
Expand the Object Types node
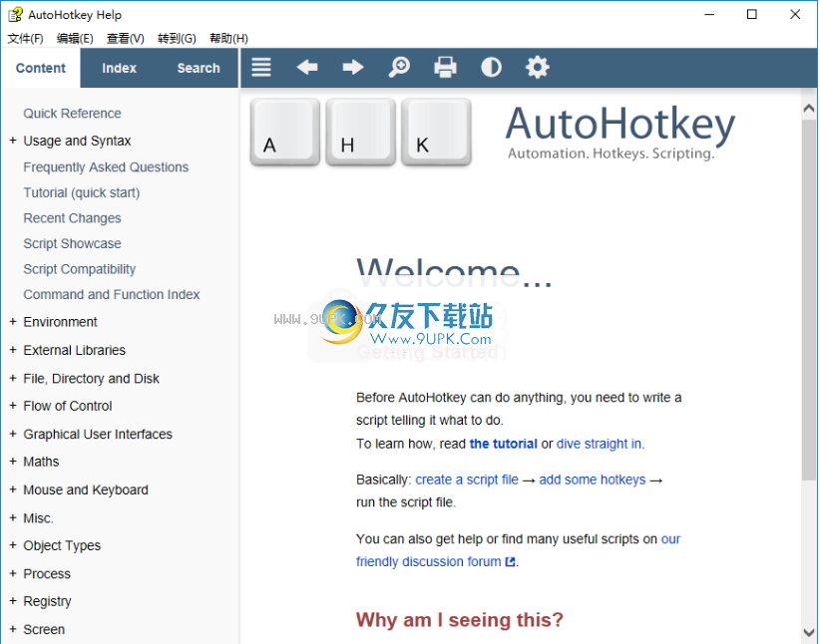[x=13, y=545]
